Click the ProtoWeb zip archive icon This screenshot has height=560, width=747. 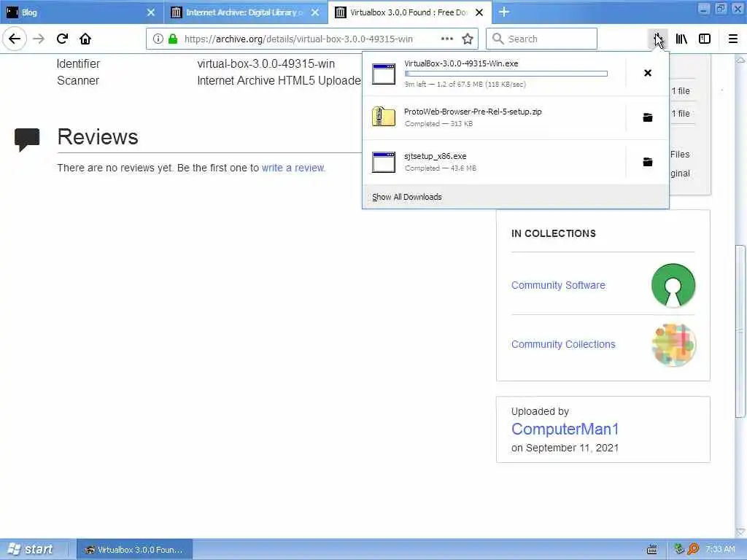click(x=384, y=117)
